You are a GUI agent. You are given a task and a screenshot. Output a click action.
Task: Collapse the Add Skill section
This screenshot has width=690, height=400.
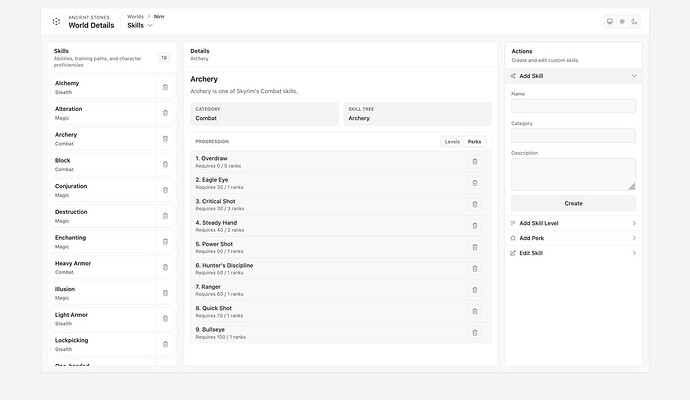tap(573, 76)
